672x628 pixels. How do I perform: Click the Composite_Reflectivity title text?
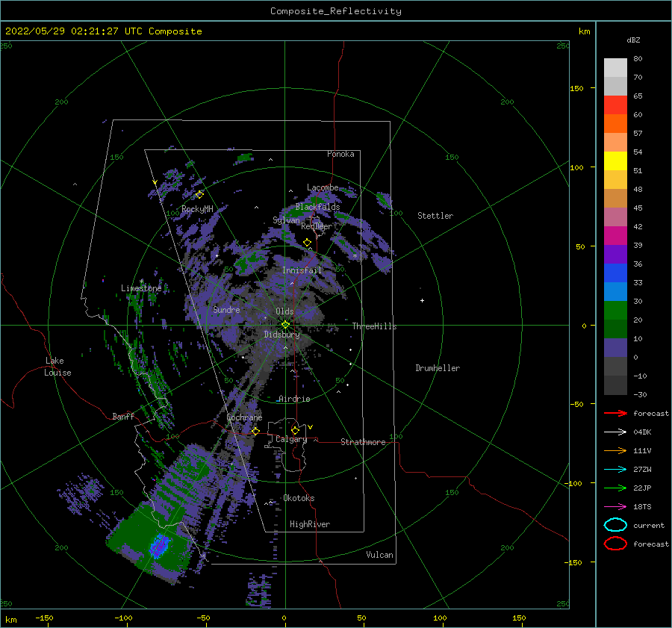pos(335,11)
